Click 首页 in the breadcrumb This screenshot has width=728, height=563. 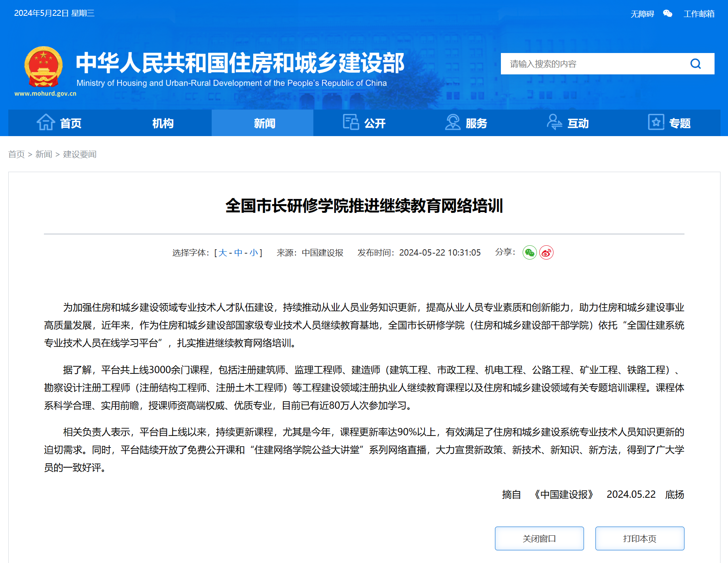[17, 154]
